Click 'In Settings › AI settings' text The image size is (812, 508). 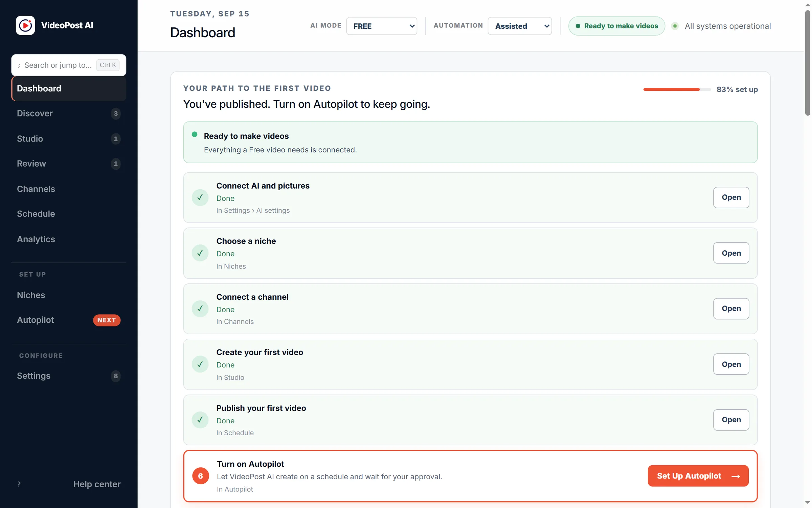(253, 211)
